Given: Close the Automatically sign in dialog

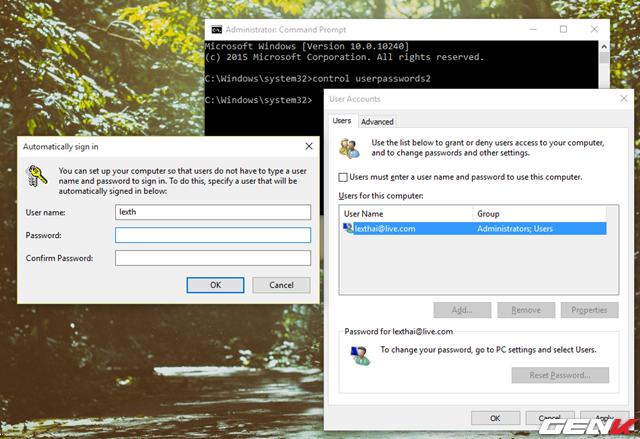Looking at the screenshot, I should pyautogui.click(x=309, y=146).
